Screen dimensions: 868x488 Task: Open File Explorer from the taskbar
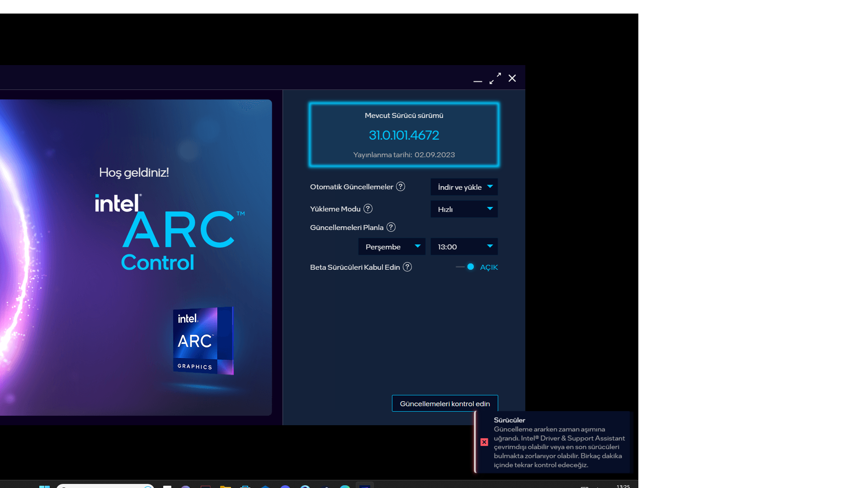tap(225, 486)
